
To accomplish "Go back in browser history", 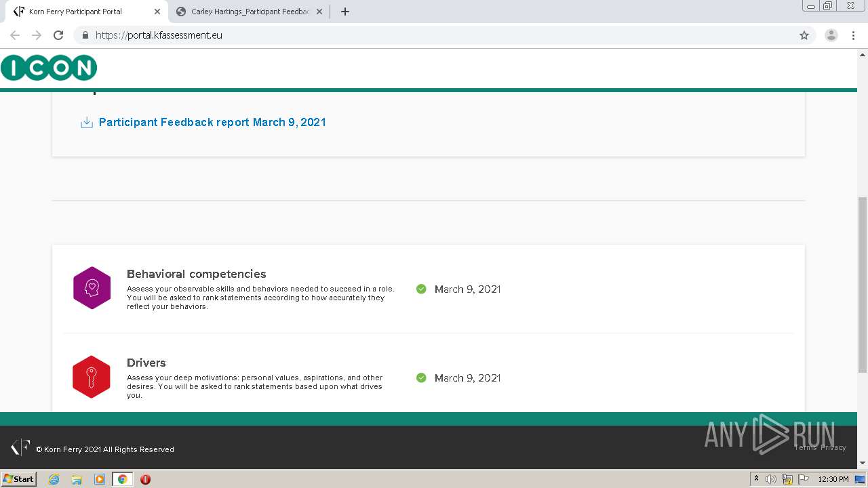I will (x=15, y=35).
